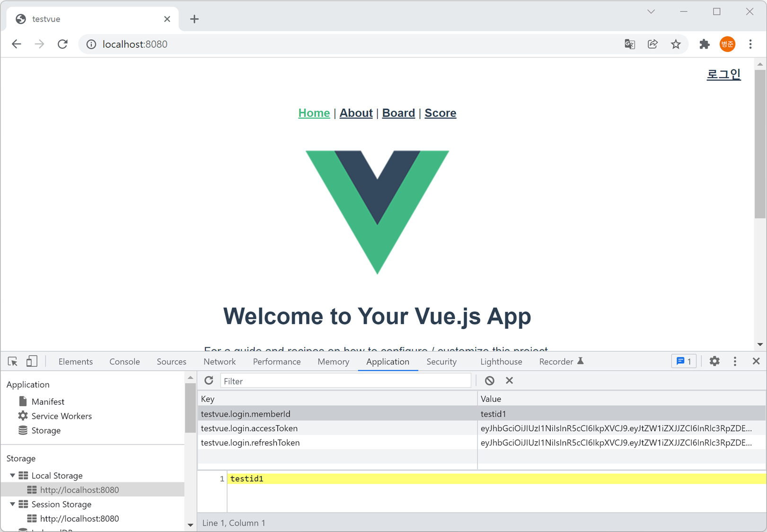Go to the Board nav link

398,113
